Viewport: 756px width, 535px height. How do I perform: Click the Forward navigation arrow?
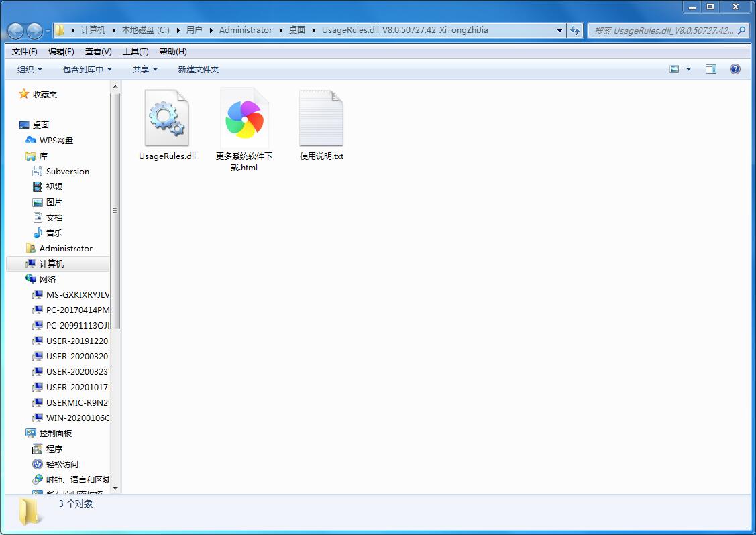click(34, 31)
